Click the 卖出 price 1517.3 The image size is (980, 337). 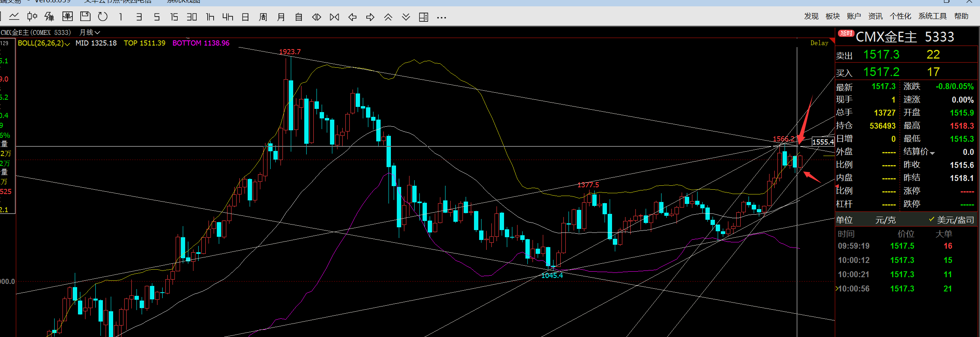click(x=881, y=55)
